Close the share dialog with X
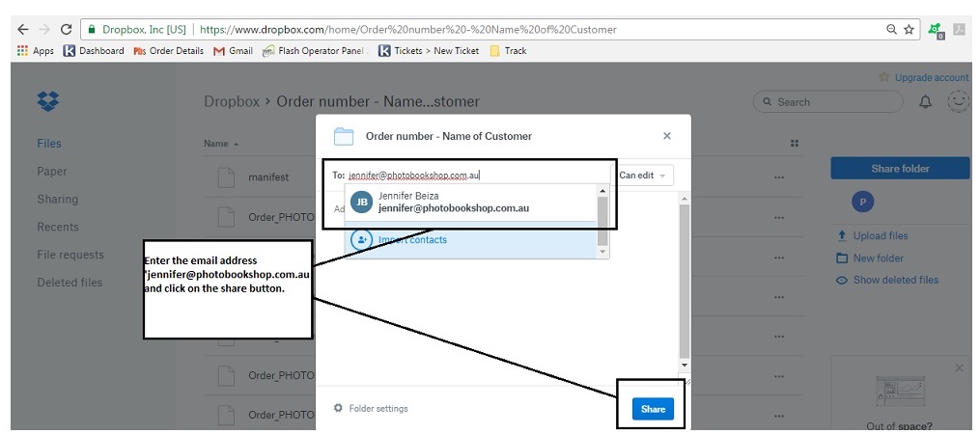 click(667, 136)
